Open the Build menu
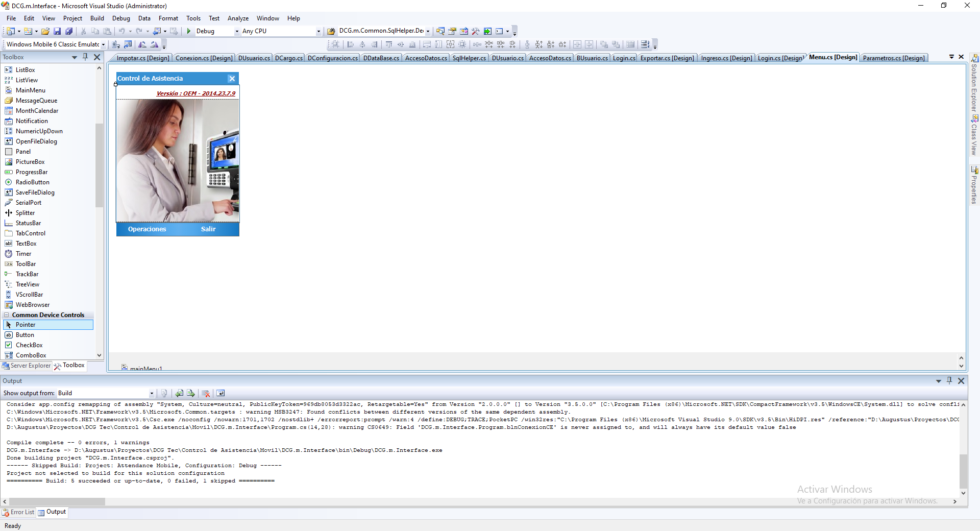This screenshot has width=980, height=531. click(97, 18)
